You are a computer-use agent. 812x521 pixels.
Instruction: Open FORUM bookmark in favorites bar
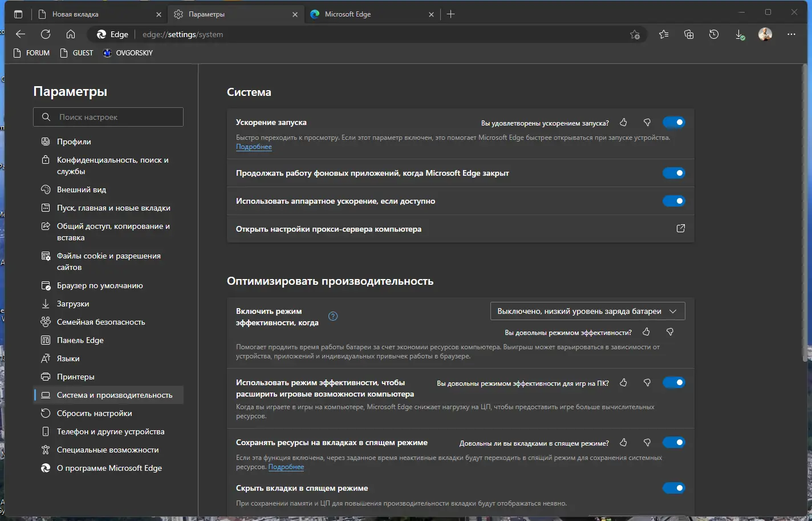[31, 53]
